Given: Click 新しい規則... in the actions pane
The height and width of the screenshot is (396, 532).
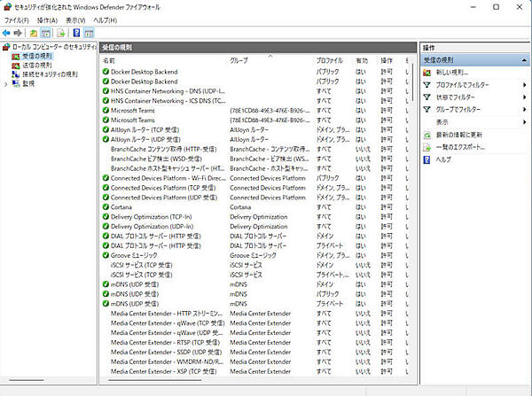Looking at the screenshot, I should pos(452,73).
